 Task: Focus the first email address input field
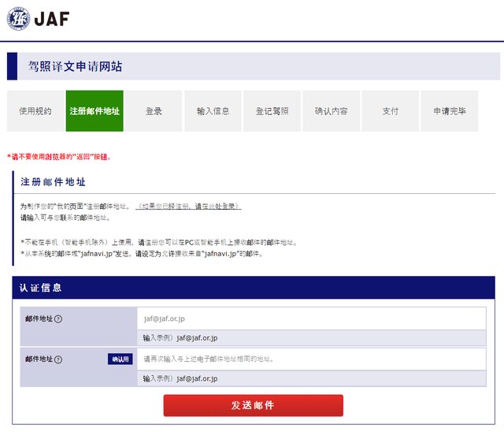pos(311,318)
